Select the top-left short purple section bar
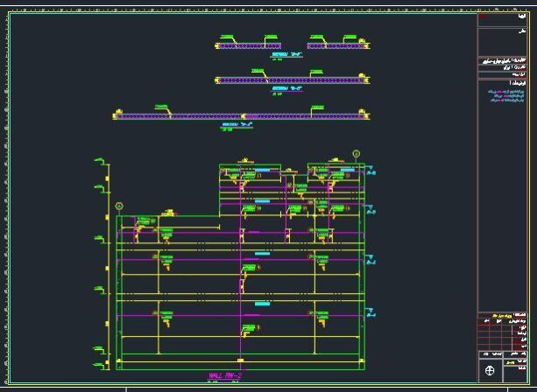Image resolution: width=537 pixels, height=392 pixels. click(250, 45)
